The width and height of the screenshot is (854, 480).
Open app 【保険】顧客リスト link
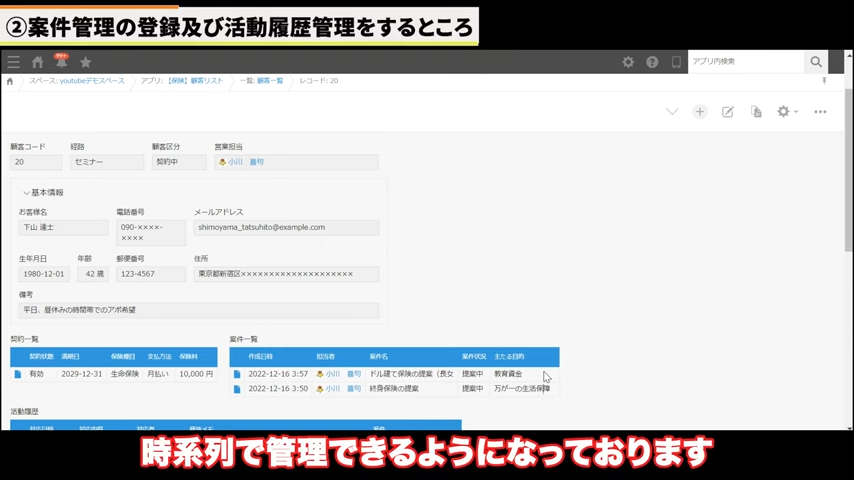pyautogui.click(x=195, y=81)
